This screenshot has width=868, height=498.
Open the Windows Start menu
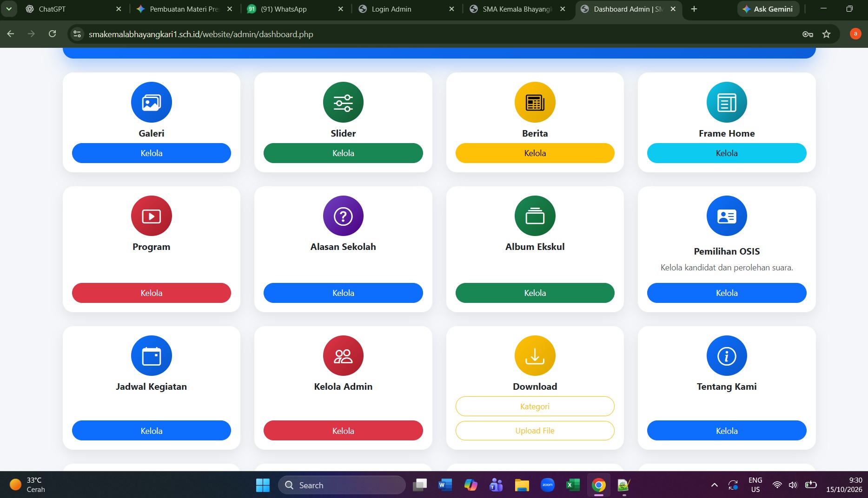pos(263,485)
